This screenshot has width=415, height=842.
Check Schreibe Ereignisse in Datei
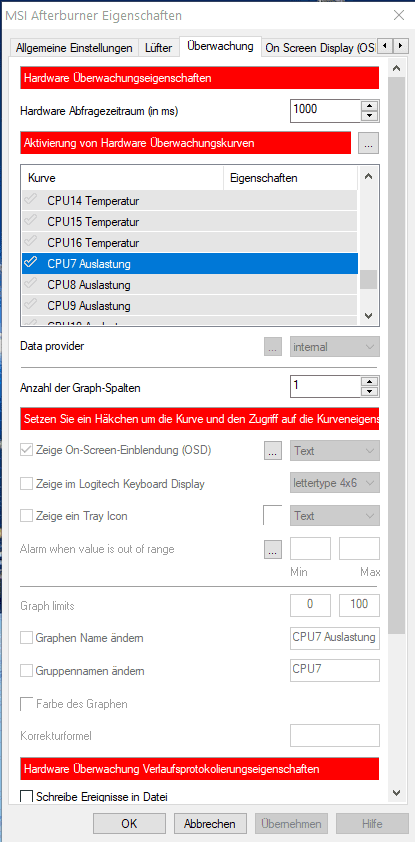coord(26,796)
